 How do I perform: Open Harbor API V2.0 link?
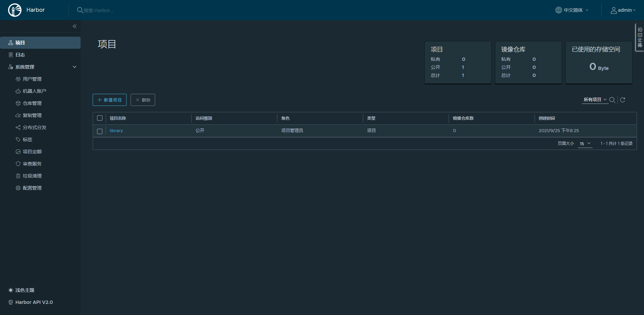34,302
